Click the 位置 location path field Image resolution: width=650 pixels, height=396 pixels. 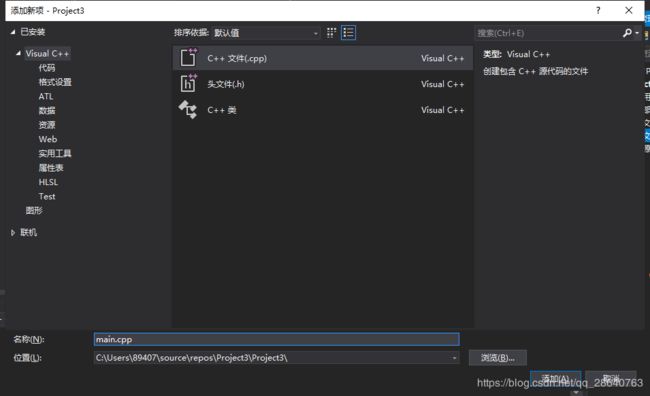point(276,357)
